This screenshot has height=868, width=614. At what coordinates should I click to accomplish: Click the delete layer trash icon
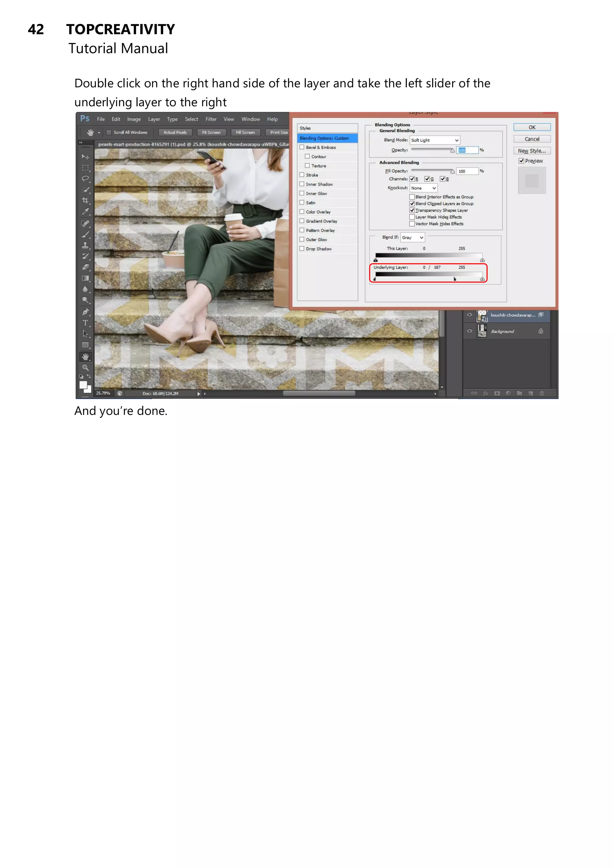(x=542, y=393)
